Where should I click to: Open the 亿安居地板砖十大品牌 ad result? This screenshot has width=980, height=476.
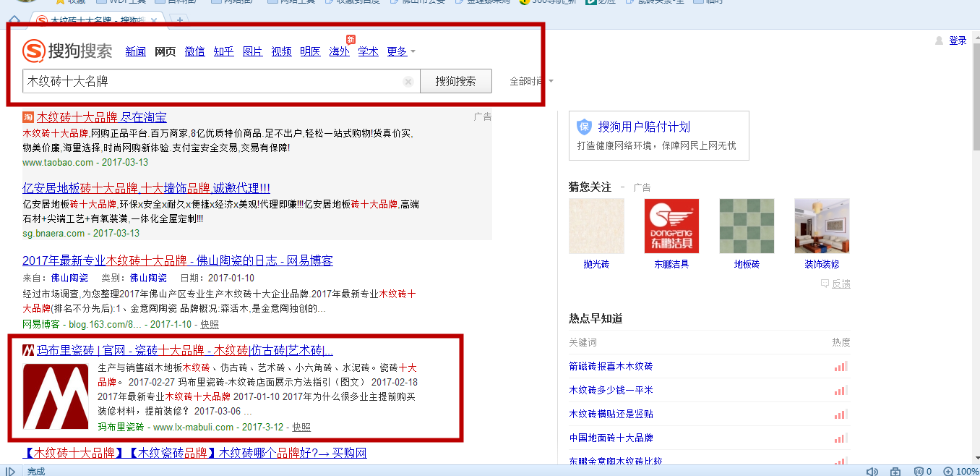(x=146, y=188)
